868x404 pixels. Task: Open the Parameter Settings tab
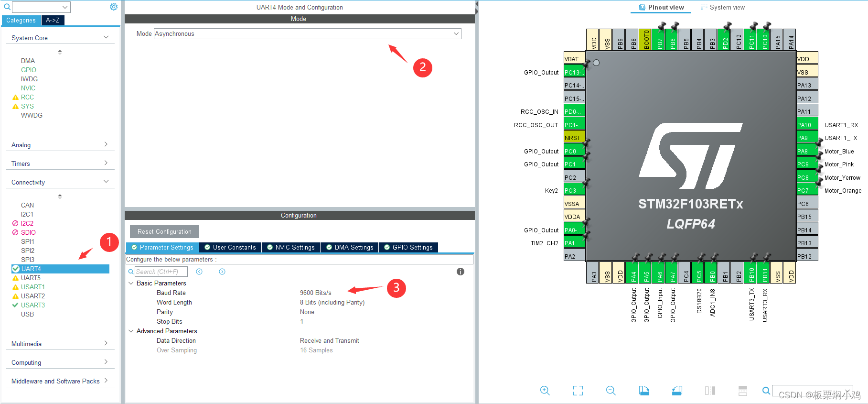(x=162, y=247)
